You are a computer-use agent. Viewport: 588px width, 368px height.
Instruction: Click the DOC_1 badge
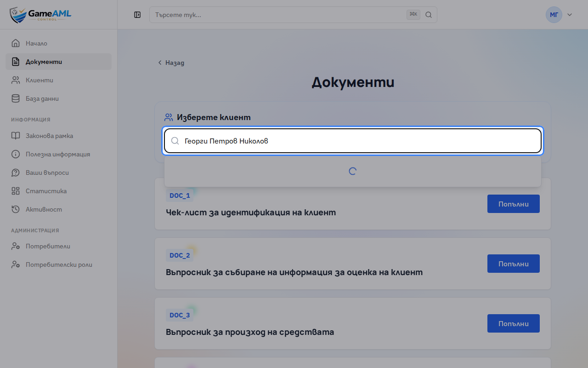tap(180, 195)
